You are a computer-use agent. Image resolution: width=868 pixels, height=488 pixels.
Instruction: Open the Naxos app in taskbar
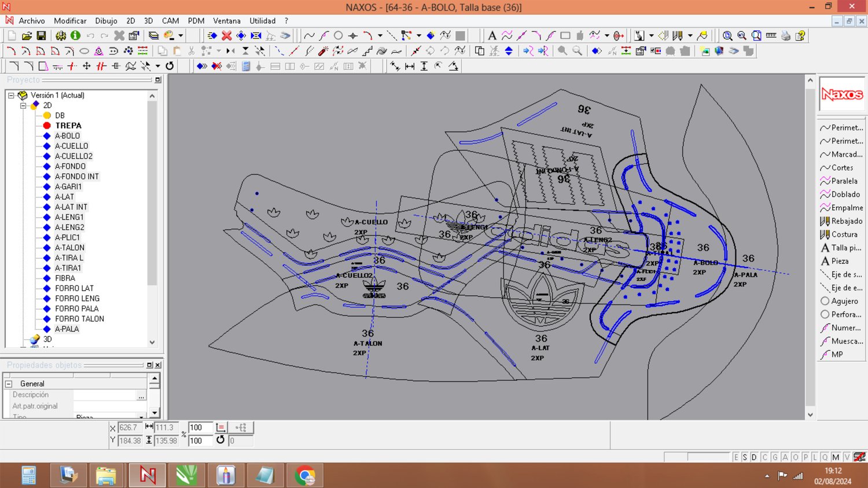tap(147, 475)
